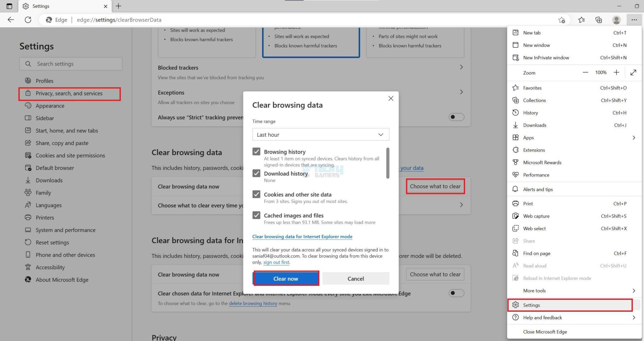
Task: Enable clearing Internet Explorer data on exit
Action: coord(456,293)
